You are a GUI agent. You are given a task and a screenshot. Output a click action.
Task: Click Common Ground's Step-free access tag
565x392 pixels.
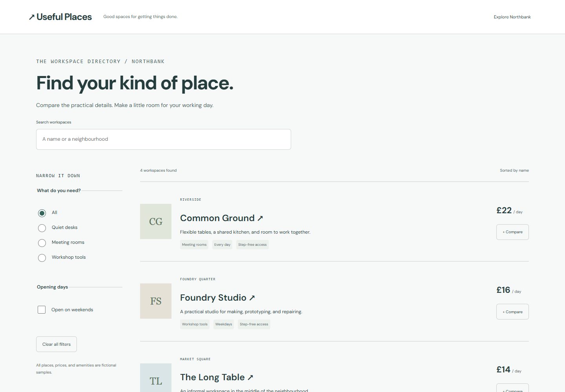252,245
